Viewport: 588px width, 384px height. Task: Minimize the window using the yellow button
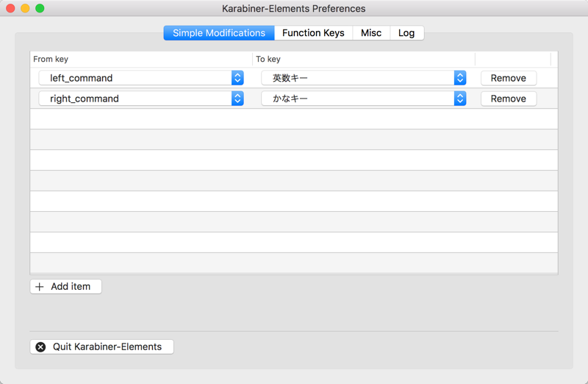pyautogui.click(x=25, y=9)
